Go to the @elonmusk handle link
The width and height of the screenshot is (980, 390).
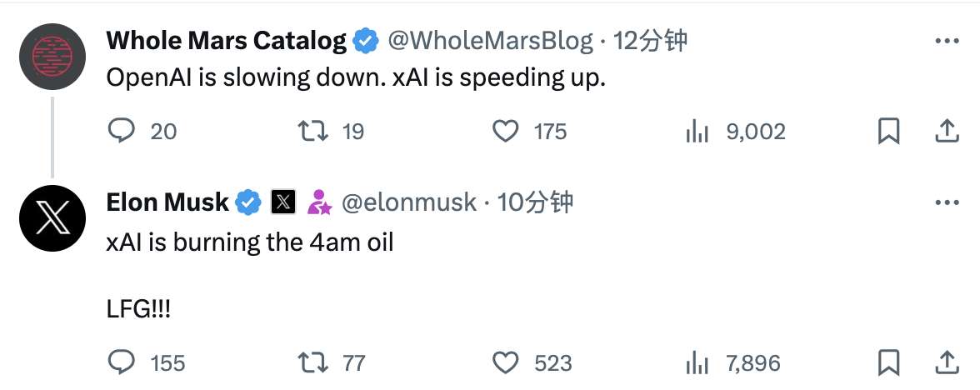[x=409, y=202]
